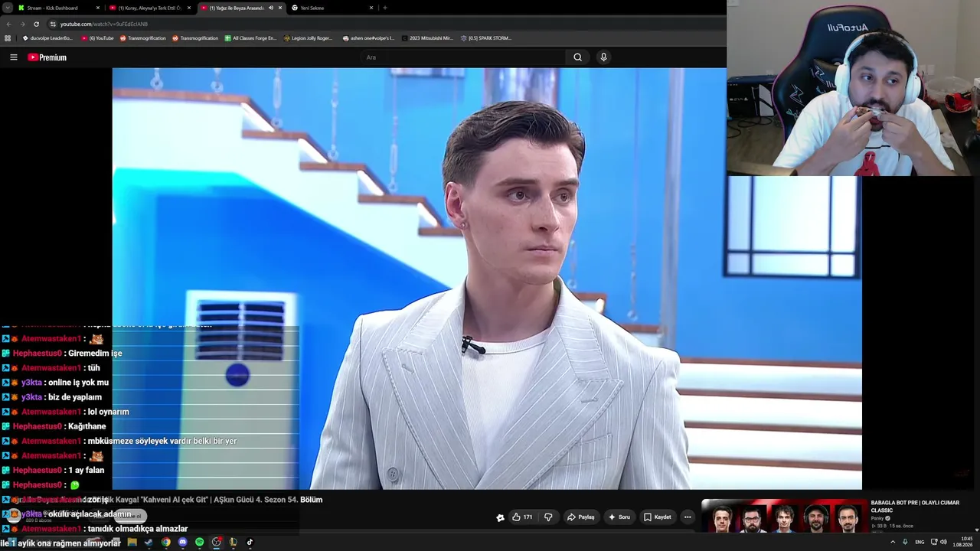Open the ducvolpe LeaderBo... bookmark
This screenshot has height=551, width=980.
[x=47, y=38]
